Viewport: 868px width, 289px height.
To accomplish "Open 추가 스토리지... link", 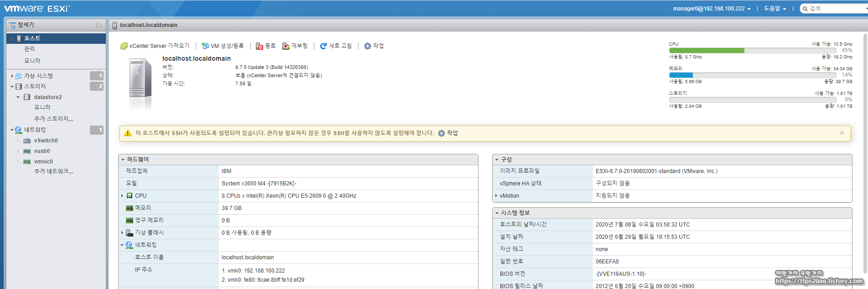I will tap(54, 119).
